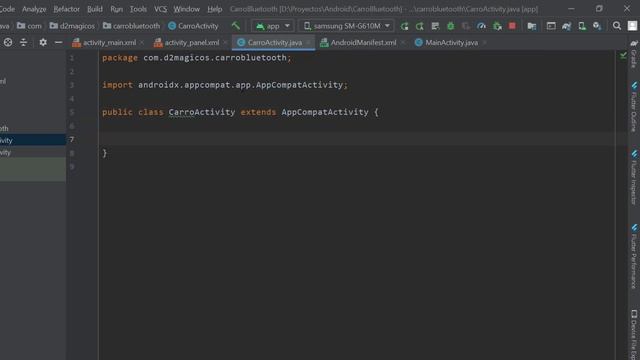Click line number 5 in the gutter
The height and width of the screenshot is (360, 640).
pos(72,112)
